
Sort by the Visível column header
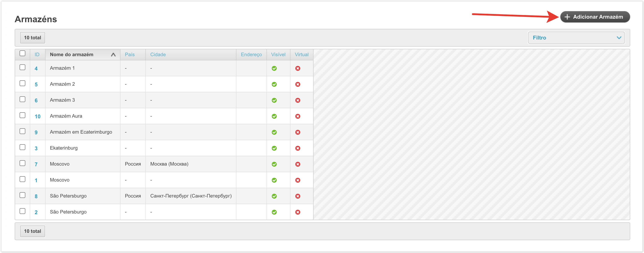[278, 54]
